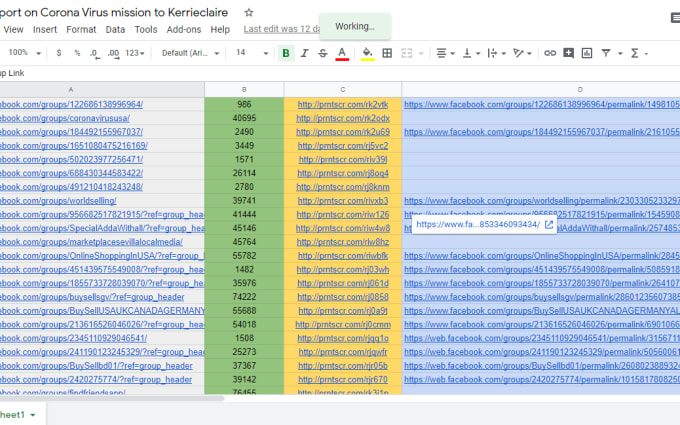Open horizontal align dropdown
The width and height of the screenshot is (680, 425).
(445, 53)
